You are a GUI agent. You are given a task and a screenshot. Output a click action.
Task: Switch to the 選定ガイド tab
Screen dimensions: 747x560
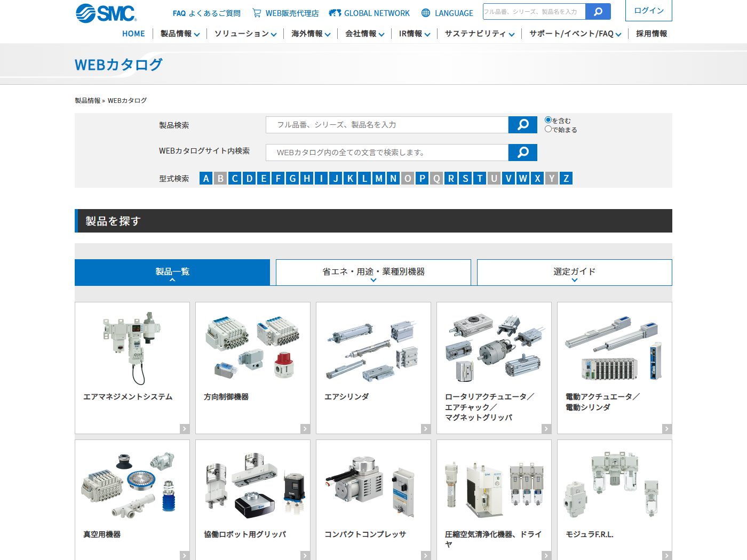[x=574, y=272]
